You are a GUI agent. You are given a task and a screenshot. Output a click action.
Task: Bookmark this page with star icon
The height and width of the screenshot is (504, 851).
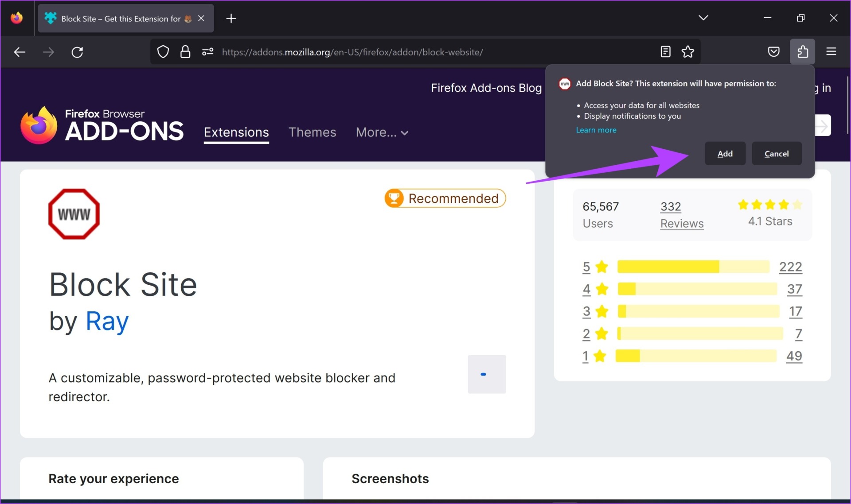tap(687, 52)
